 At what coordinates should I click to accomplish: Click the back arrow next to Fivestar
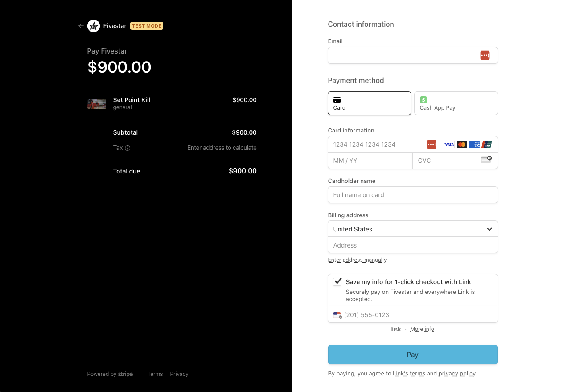click(x=81, y=26)
